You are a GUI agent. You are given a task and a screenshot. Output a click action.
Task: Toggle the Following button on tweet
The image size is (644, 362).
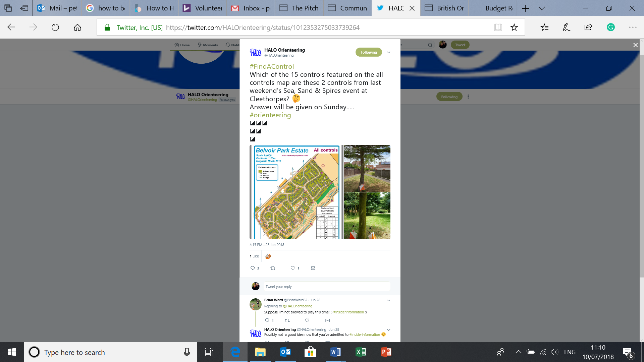(x=368, y=52)
